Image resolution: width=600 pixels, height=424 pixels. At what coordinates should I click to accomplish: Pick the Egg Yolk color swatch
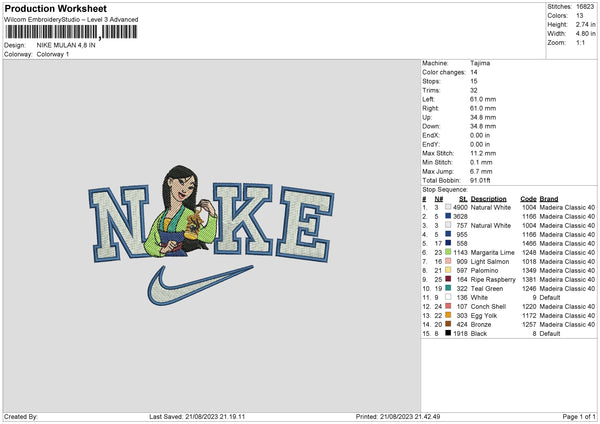[448, 315]
